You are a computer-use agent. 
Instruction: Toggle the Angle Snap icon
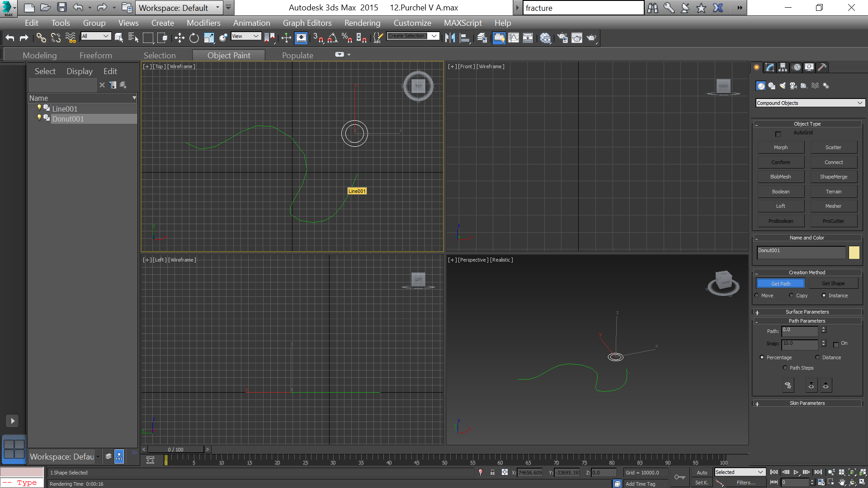[x=333, y=38]
